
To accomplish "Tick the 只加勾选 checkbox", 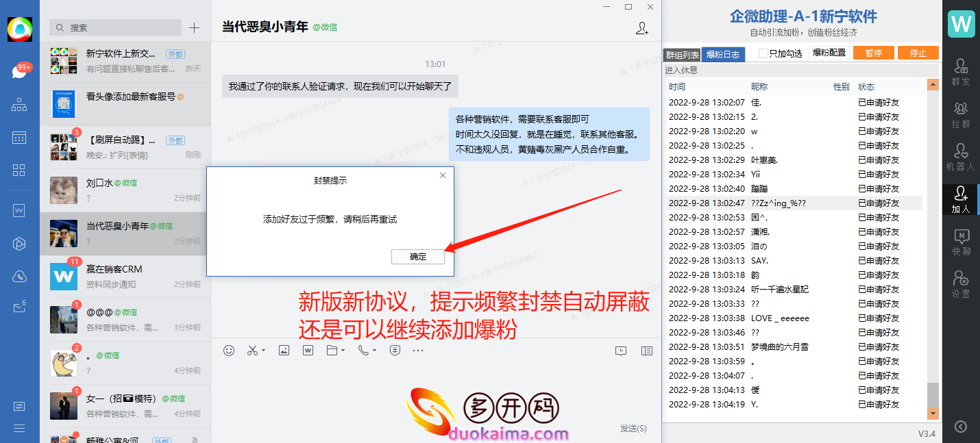I will coord(763,53).
